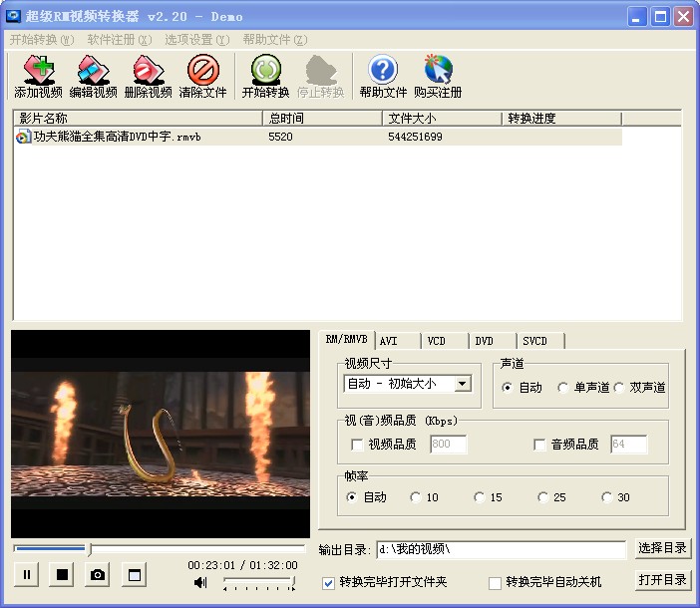Toggle fullscreen preview window icon
700x608 pixels.
coord(135,574)
